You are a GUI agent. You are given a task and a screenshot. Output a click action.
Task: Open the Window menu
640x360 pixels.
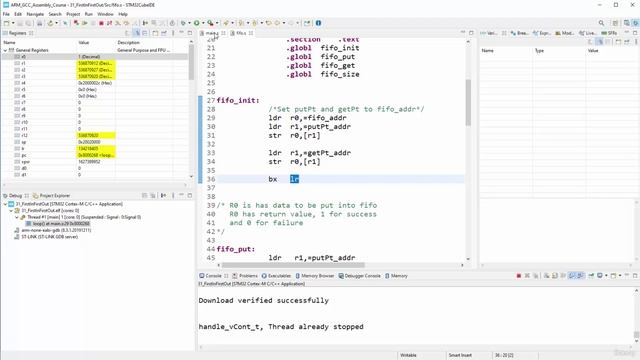click(105, 14)
